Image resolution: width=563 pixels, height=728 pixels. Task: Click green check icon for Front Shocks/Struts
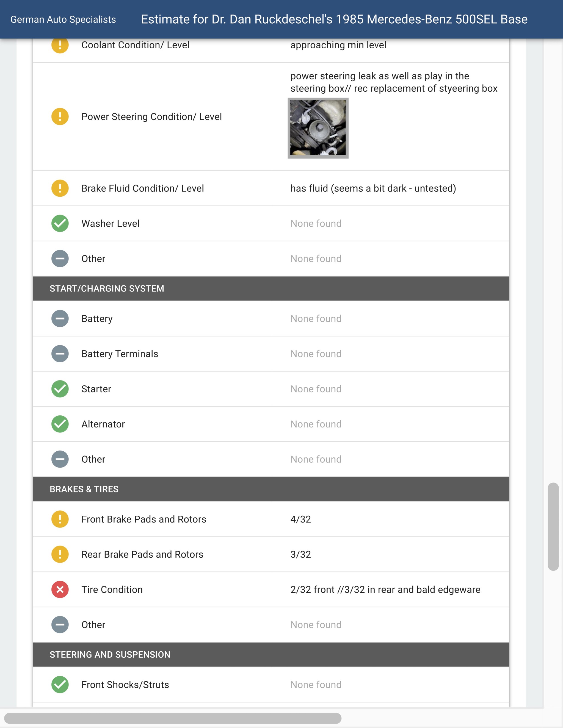pyautogui.click(x=60, y=685)
